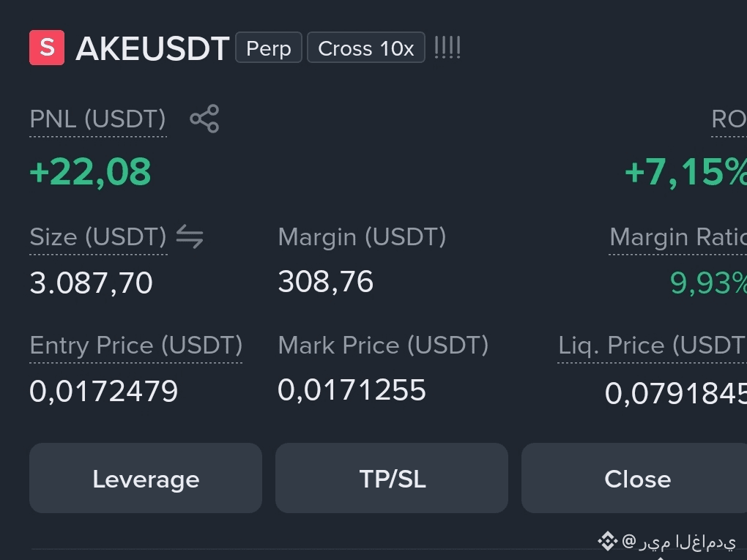Tap the Entry Price (USDT) label
Screen dimensions: 747x560
[135, 346]
